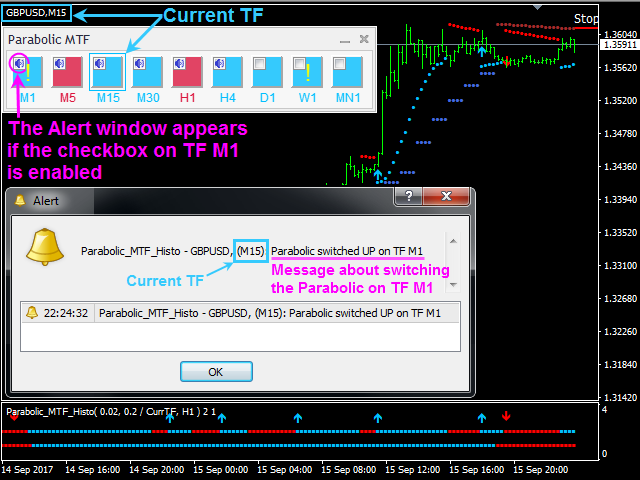This screenshot has height=480, width=640.
Task: Enable the D1 alert checkbox
Action: 260,64
